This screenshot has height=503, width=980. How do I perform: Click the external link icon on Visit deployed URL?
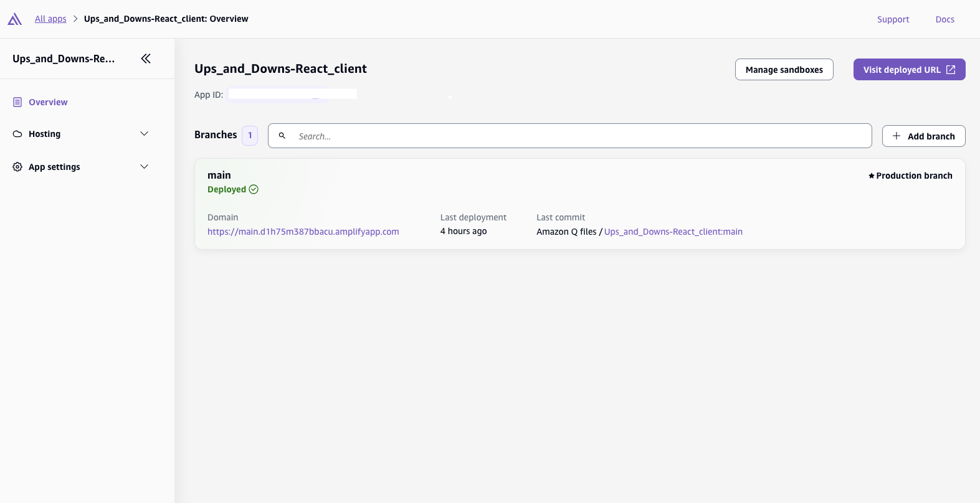pyautogui.click(x=951, y=70)
